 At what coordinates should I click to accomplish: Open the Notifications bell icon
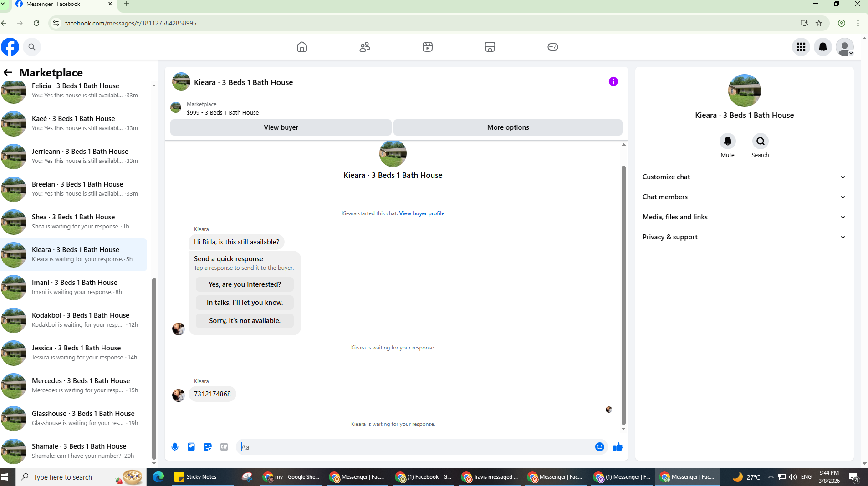tap(823, 47)
